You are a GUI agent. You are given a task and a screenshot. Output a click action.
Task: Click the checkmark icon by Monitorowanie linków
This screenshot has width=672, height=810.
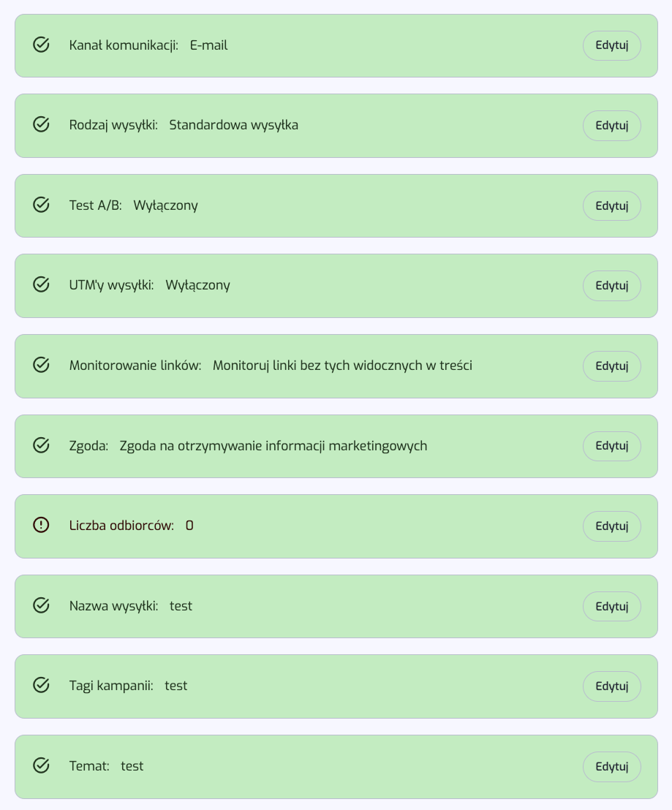click(x=42, y=366)
